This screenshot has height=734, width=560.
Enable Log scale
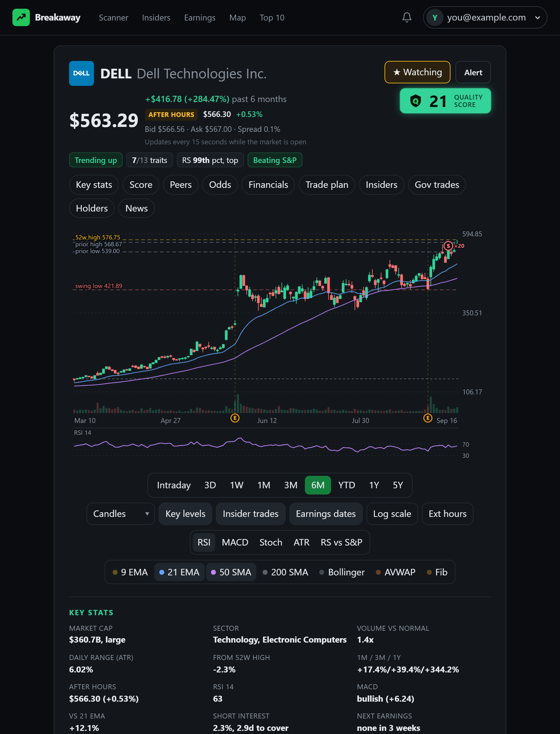click(x=392, y=513)
